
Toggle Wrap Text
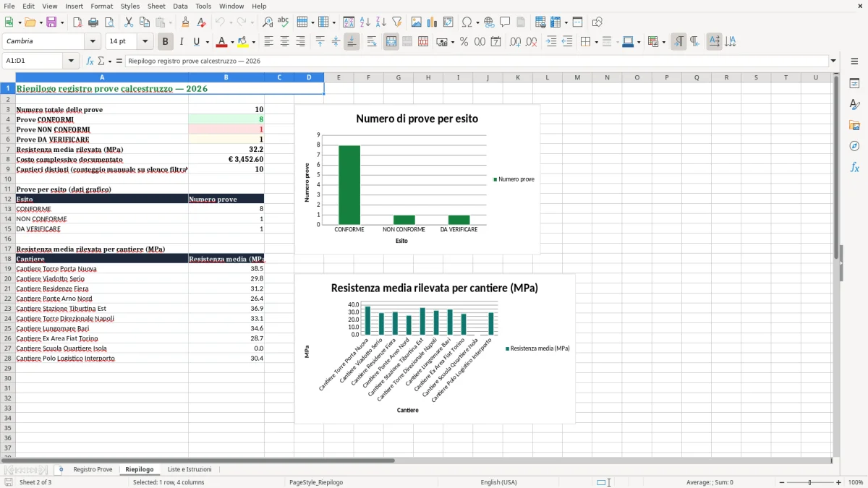[372, 42]
